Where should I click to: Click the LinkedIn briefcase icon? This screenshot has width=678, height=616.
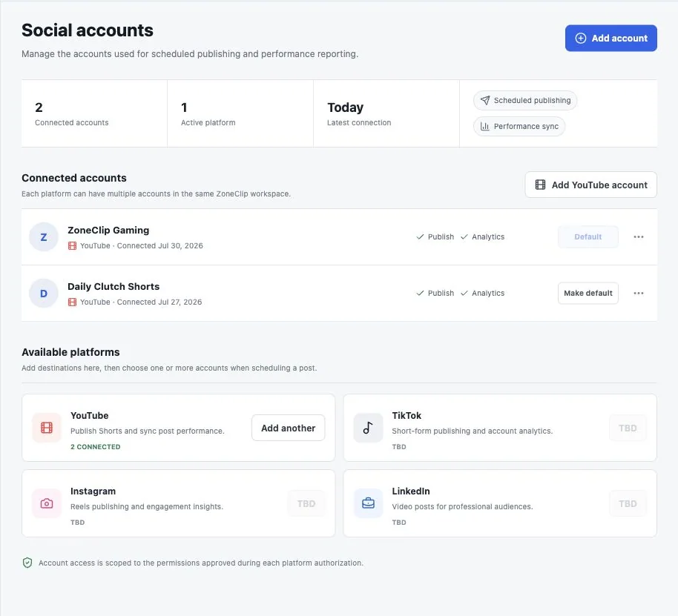(368, 503)
